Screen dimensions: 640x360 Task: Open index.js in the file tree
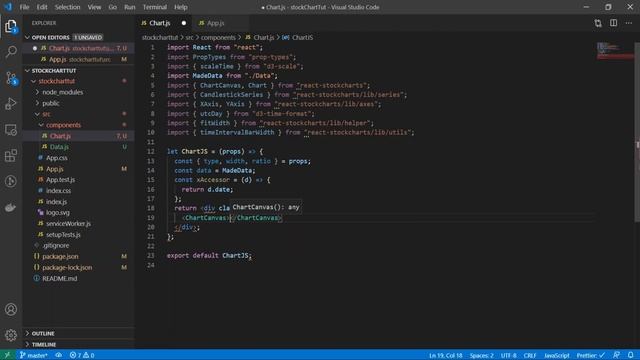56,202
